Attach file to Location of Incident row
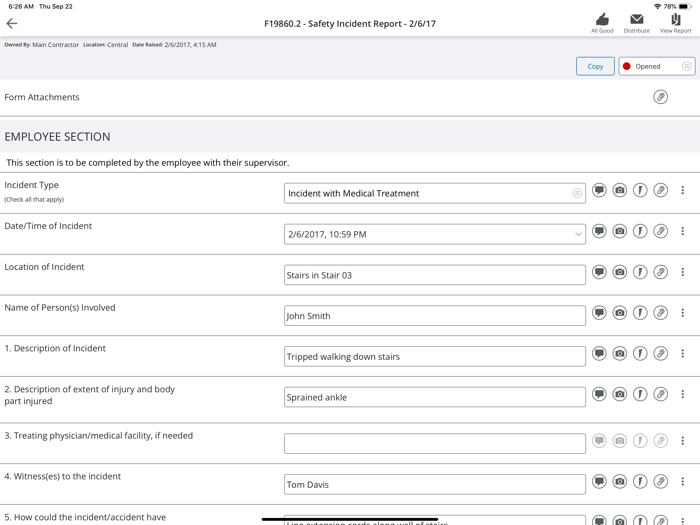700x525 pixels. 661,272
